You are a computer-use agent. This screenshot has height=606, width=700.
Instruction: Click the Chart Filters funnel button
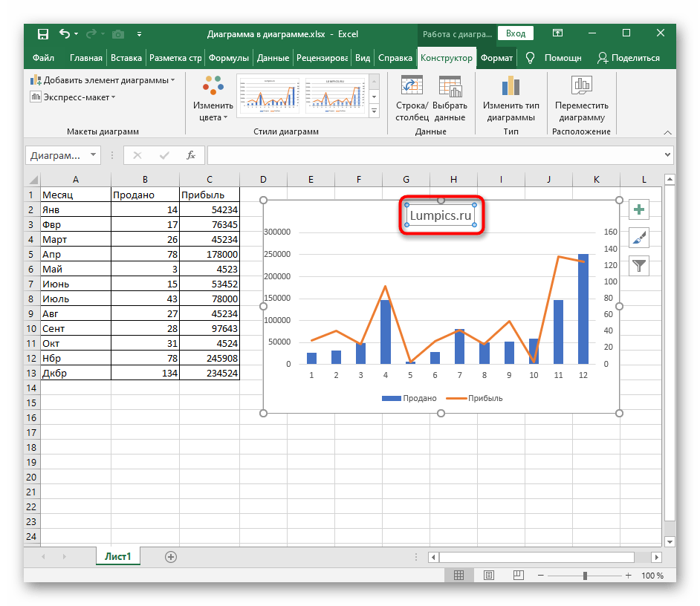coord(639,266)
